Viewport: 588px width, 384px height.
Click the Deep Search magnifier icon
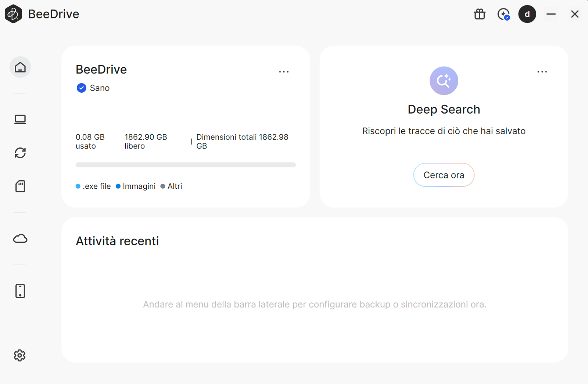pyautogui.click(x=444, y=81)
